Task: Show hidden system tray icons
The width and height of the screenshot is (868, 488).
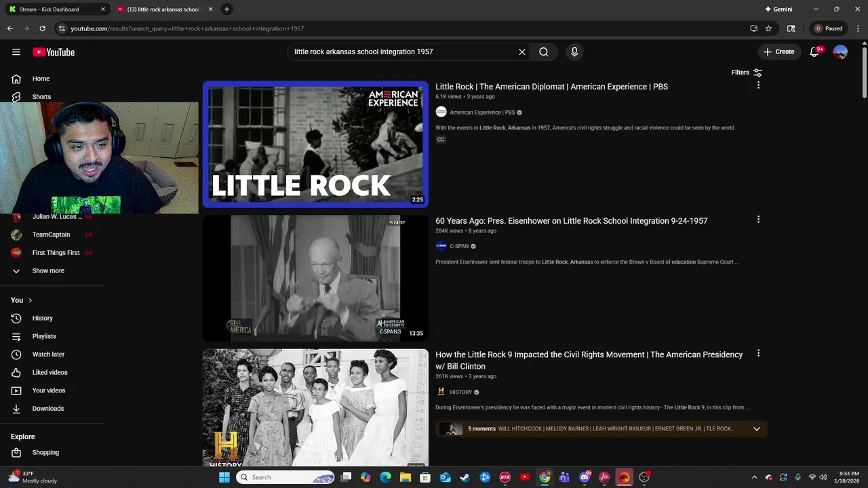Action: pyautogui.click(x=754, y=477)
